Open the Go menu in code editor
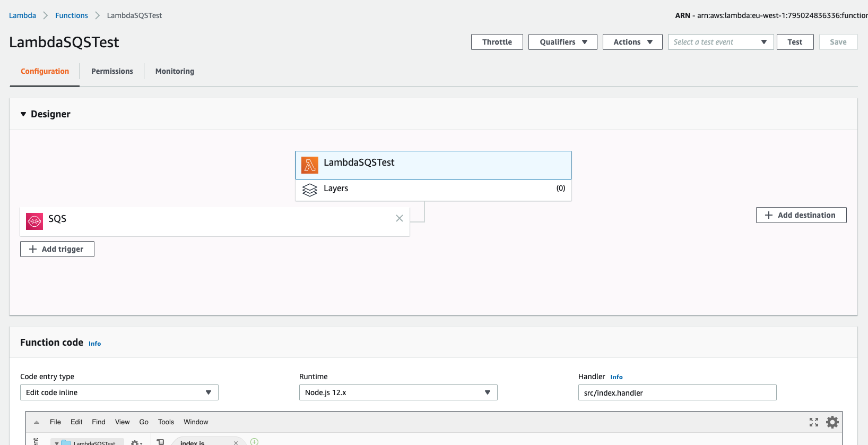Image resolution: width=868 pixels, height=445 pixels. 144,422
